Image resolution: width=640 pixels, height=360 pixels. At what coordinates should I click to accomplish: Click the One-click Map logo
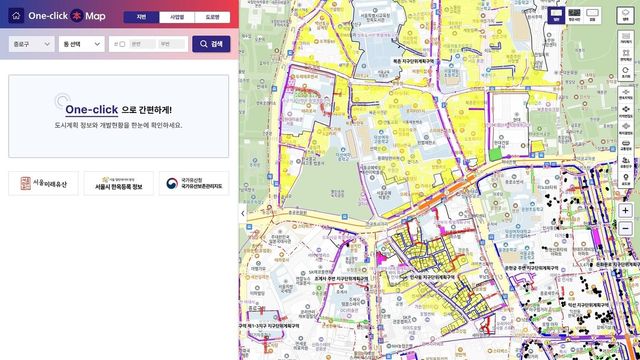pyautogui.click(x=67, y=16)
